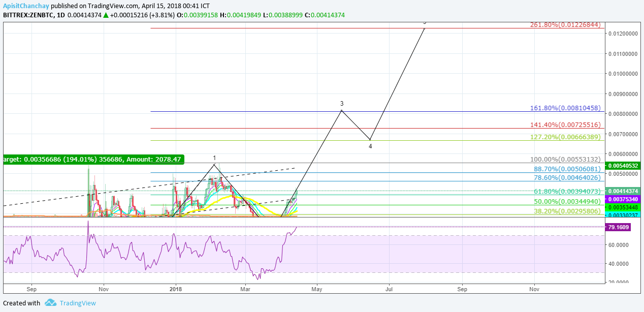The width and height of the screenshot is (644, 312).
Task: Click the TradingView logo icon
Action: (x=50, y=303)
